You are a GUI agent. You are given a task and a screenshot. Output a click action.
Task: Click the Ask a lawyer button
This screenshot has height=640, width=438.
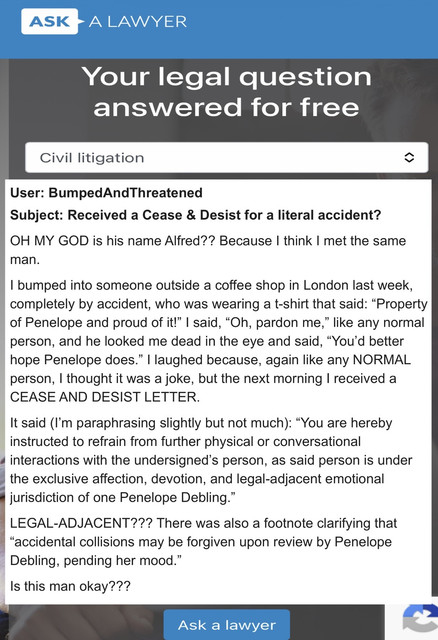coord(227,624)
